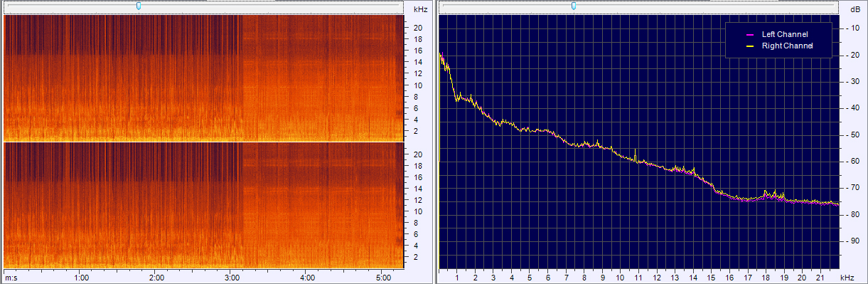Click the 3:00 mark on the timeline
This screenshot has width=868, height=284.
(x=232, y=276)
